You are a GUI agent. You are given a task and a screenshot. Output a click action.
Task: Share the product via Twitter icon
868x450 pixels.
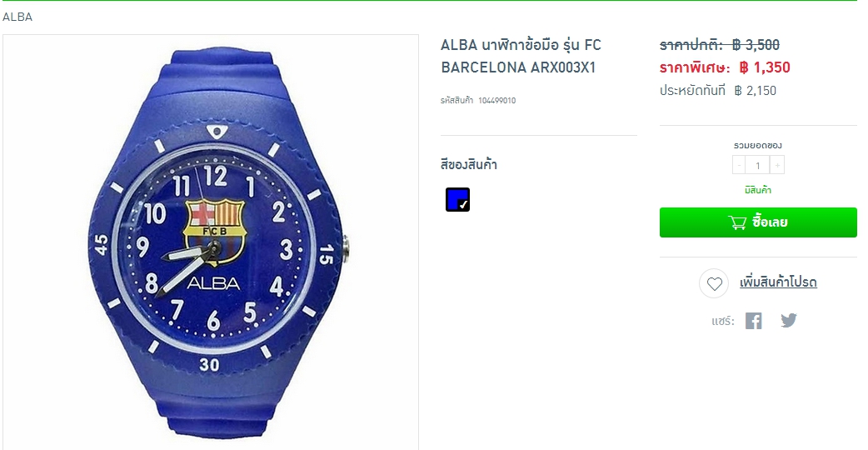pos(789,321)
